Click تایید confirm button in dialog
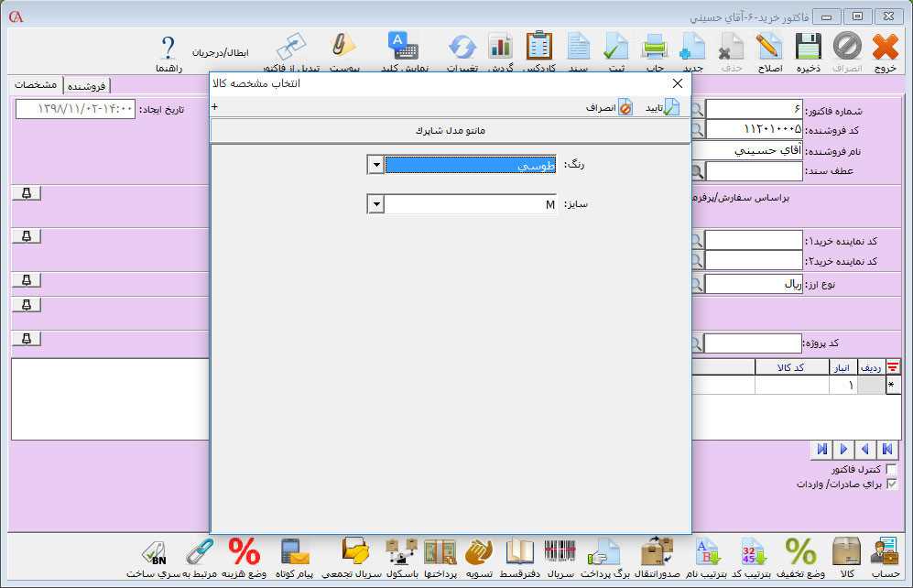 click(x=663, y=107)
